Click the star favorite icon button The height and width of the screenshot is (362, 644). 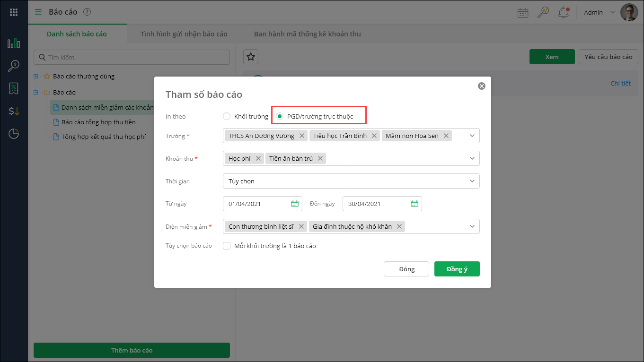(x=251, y=57)
